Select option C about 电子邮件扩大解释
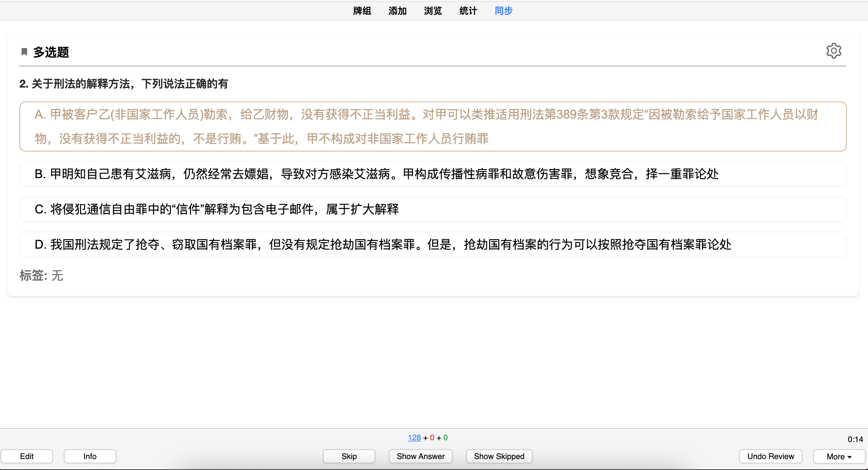The width and height of the screenshot is (868, 470). pyautogui.click(x=433, y=209)
